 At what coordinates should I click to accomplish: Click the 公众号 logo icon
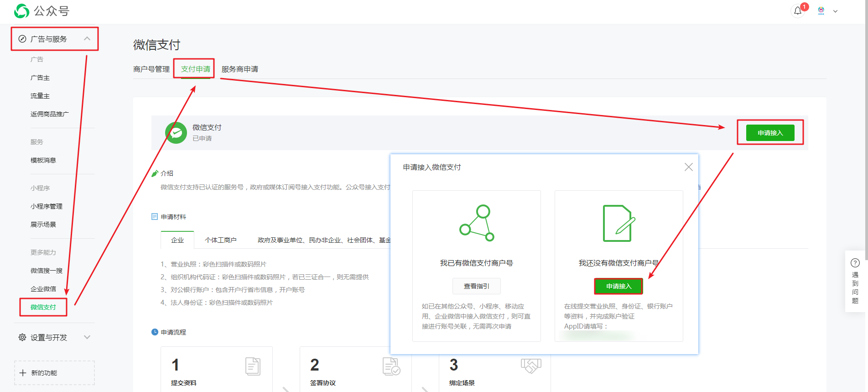[21, 11]
